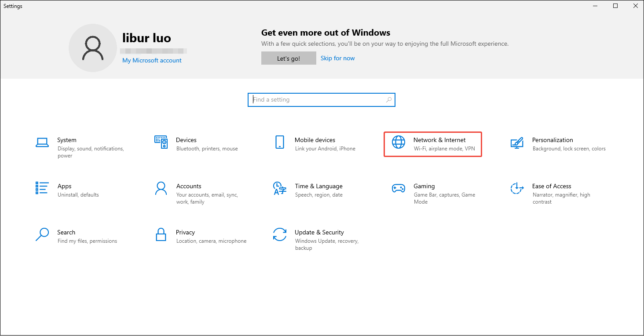The height and width of the screenshot is (336, 644).
Task: Open My Microsoft account
Action: [x=152, y=60]
